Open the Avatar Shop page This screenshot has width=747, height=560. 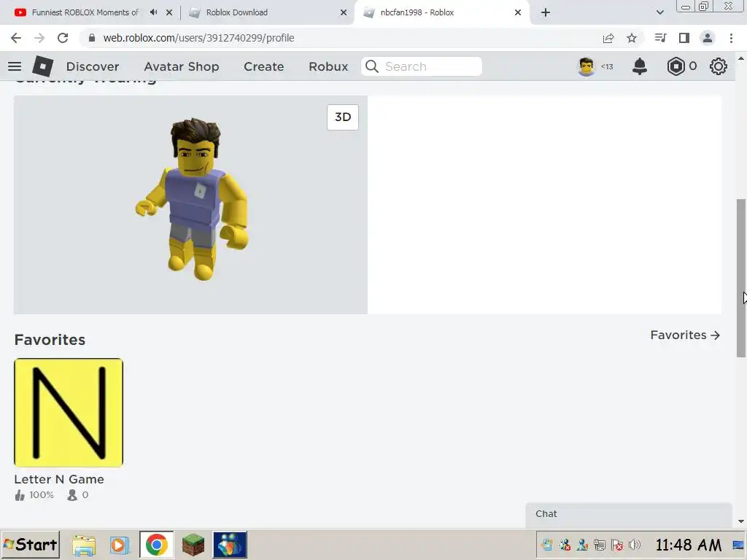click(182, 66)
